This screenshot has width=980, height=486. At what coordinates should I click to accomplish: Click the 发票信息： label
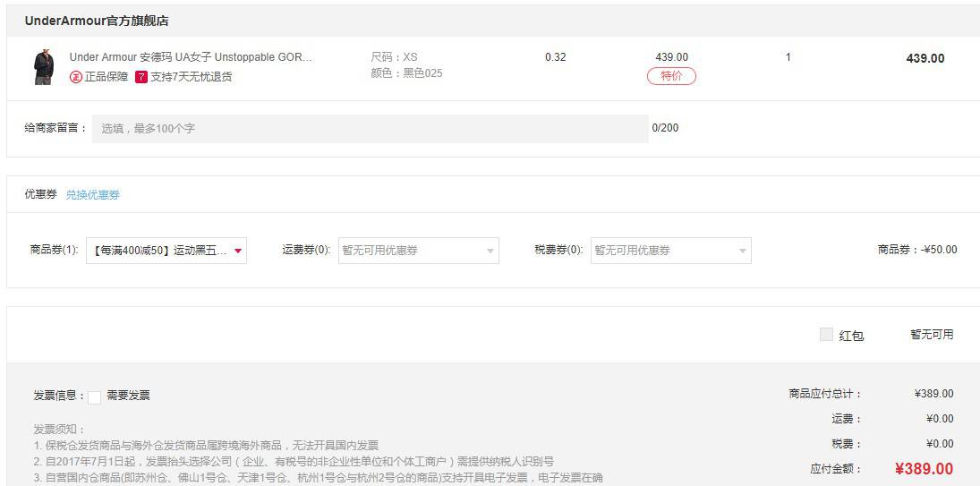59,396
